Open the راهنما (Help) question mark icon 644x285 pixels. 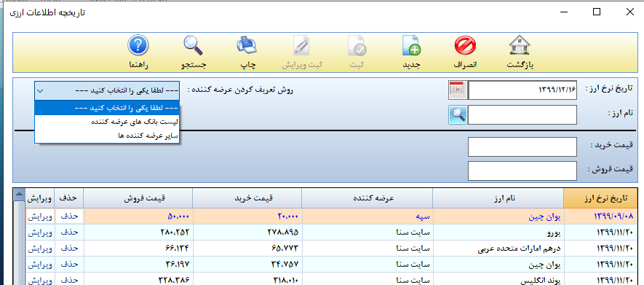pyautogui.click(x=138, y=46)
